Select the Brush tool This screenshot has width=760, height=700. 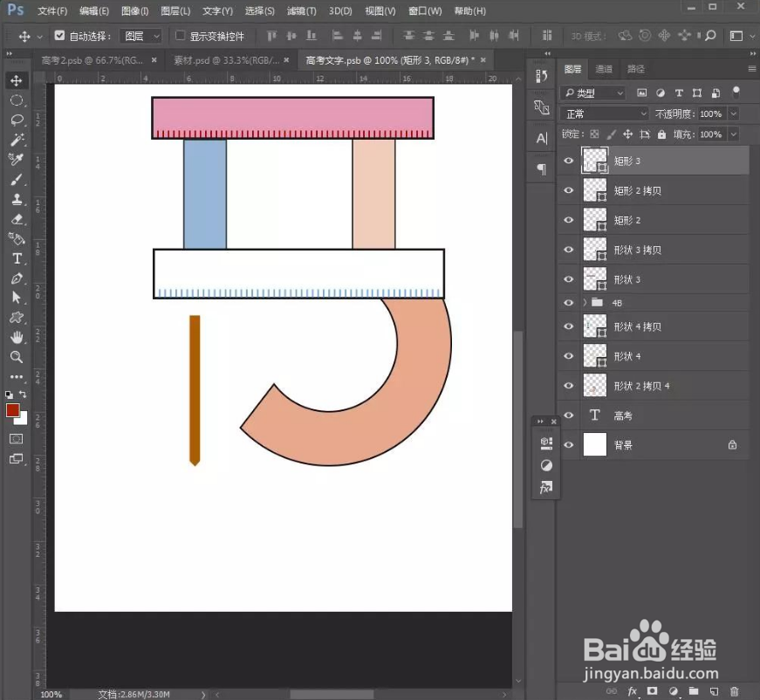pos(17,179)
